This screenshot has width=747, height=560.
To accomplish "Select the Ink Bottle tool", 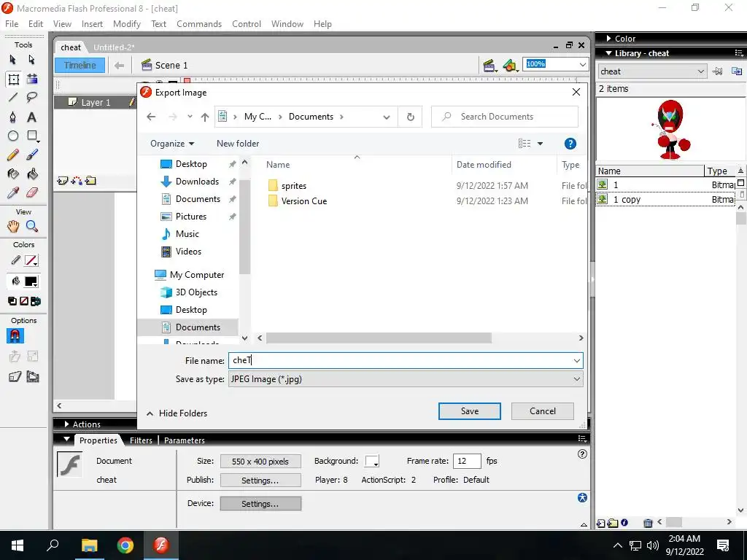I will pos(13,174).
